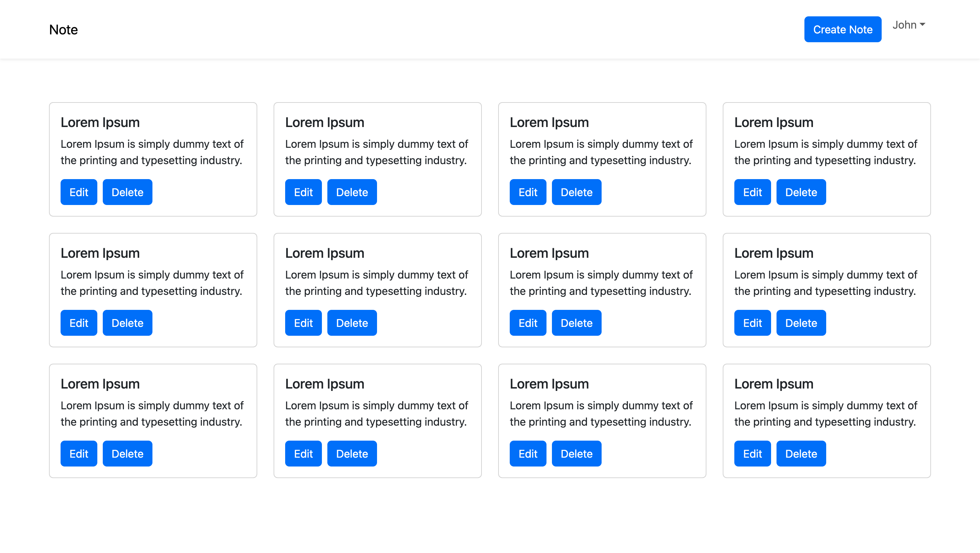Delete the first note in top row
The image size is (980, 553).
click(128, 192)
